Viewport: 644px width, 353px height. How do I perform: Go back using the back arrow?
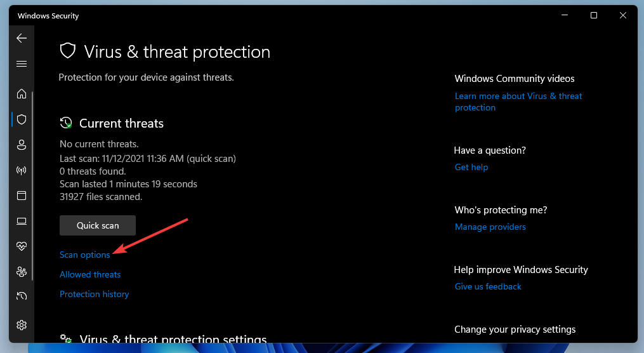point(22,38)
